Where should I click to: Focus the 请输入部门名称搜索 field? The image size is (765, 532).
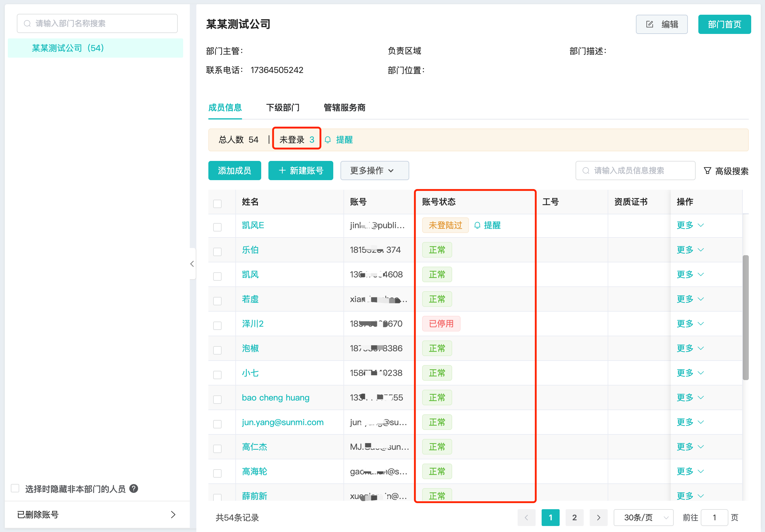(x=97, y=23)
